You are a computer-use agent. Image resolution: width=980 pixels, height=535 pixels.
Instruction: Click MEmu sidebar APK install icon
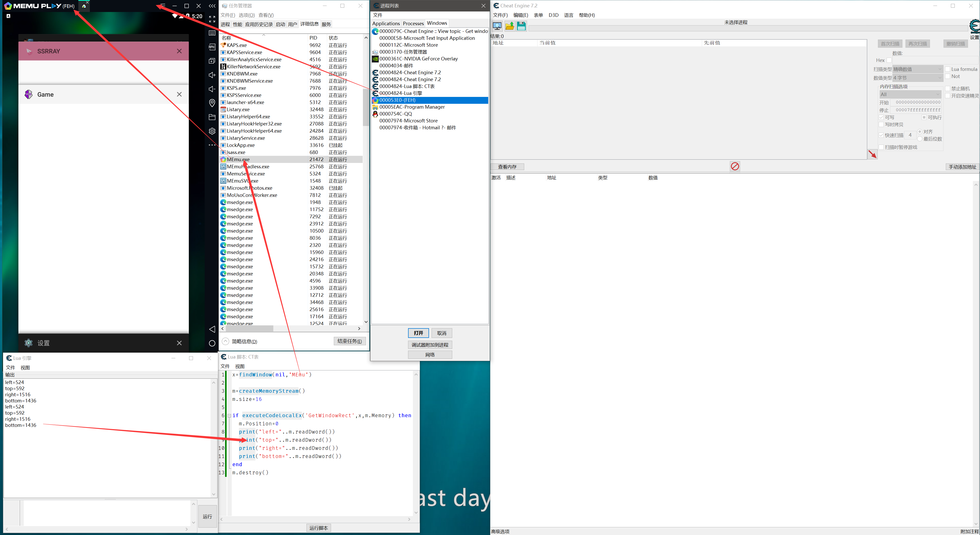(x=212, y=47)
